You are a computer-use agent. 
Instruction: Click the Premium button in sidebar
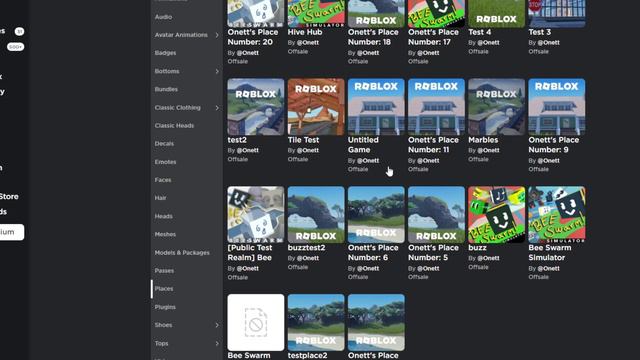pyautogui.click(x=12, y=232)
